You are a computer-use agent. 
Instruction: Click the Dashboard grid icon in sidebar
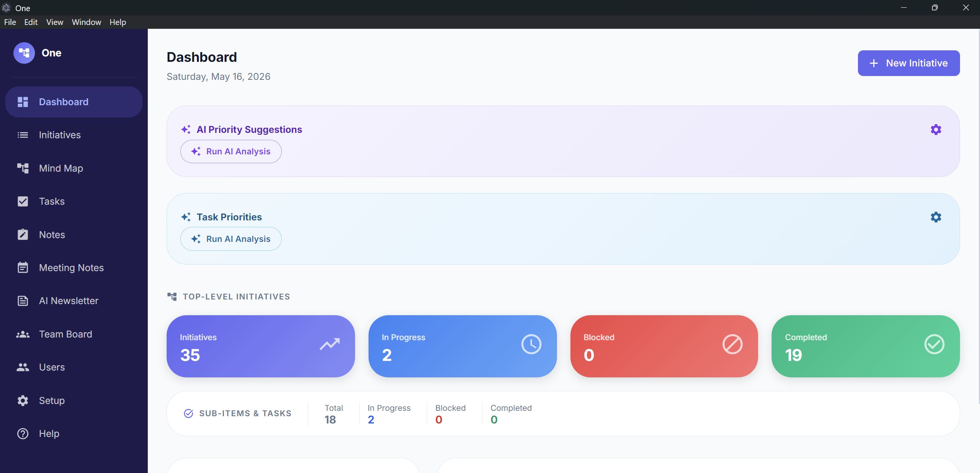[23, 102]
